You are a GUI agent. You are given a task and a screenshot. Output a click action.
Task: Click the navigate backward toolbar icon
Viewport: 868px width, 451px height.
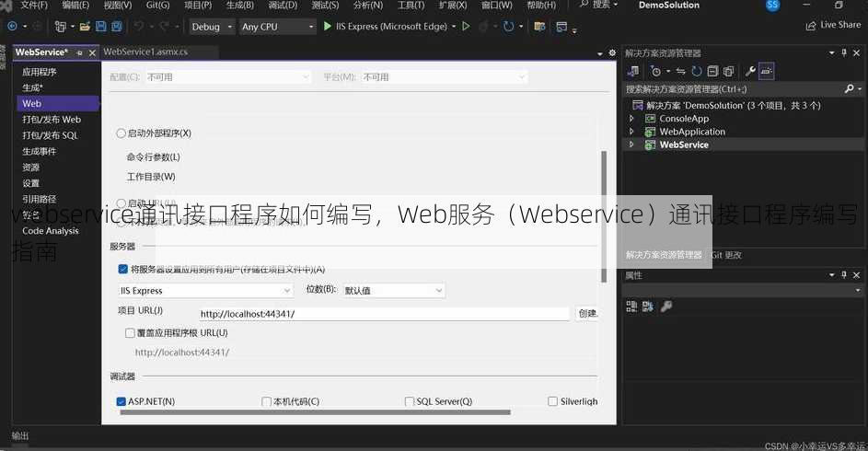(12, 26)
